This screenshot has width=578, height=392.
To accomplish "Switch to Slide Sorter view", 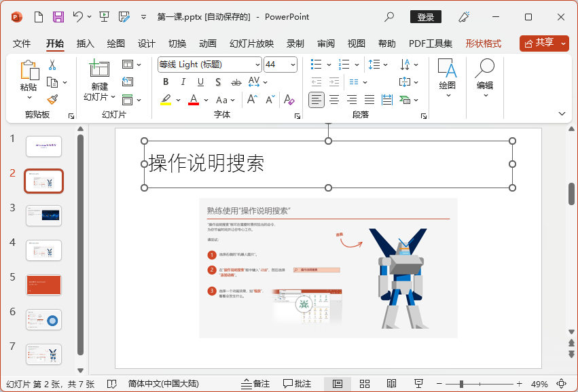I will pyautogui.click(x=365, y=384).
